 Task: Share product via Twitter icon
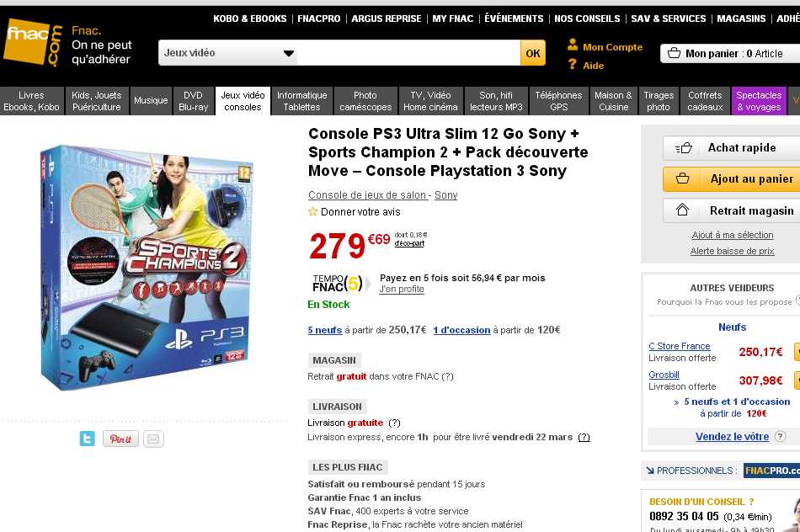(x=87, y=439)
